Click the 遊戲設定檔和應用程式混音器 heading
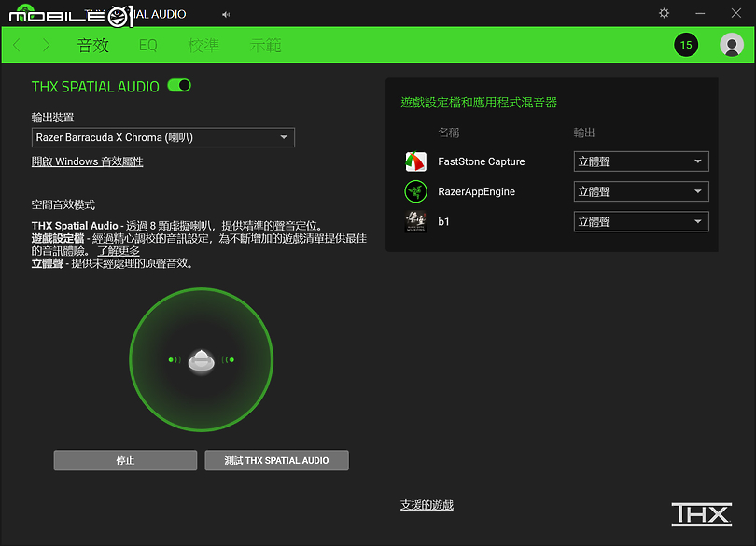Image resolution: width=756 pixels, height=546 pixels. tap(479, 103)
